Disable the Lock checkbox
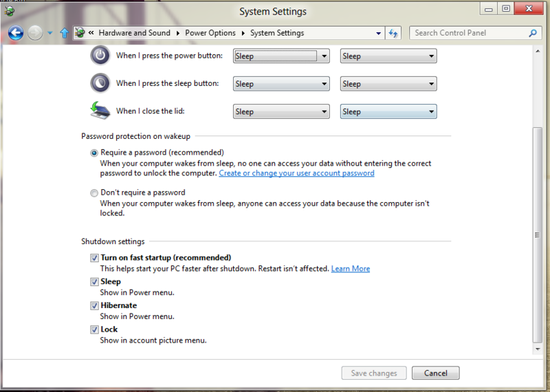This screenshot has height=392, width=550. 94,329
